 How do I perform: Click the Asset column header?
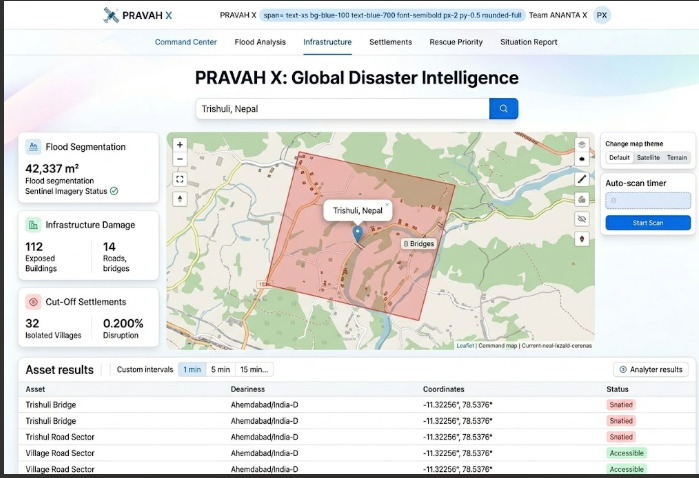[x=35, y=389]
